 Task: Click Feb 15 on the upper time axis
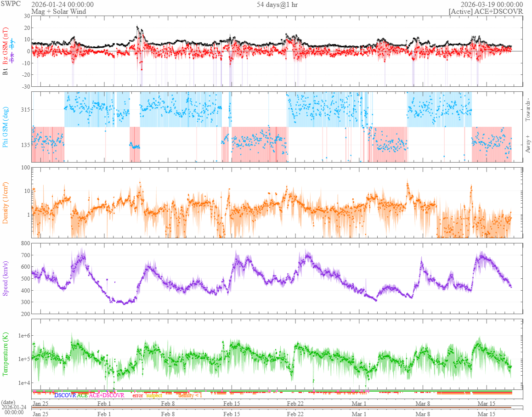[x=232, y=403]
